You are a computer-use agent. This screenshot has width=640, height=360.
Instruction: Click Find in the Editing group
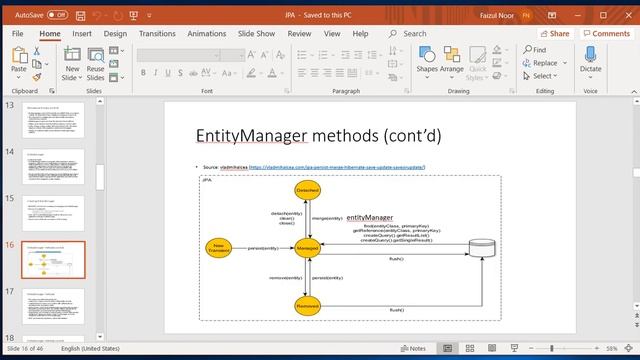(535, 50)
